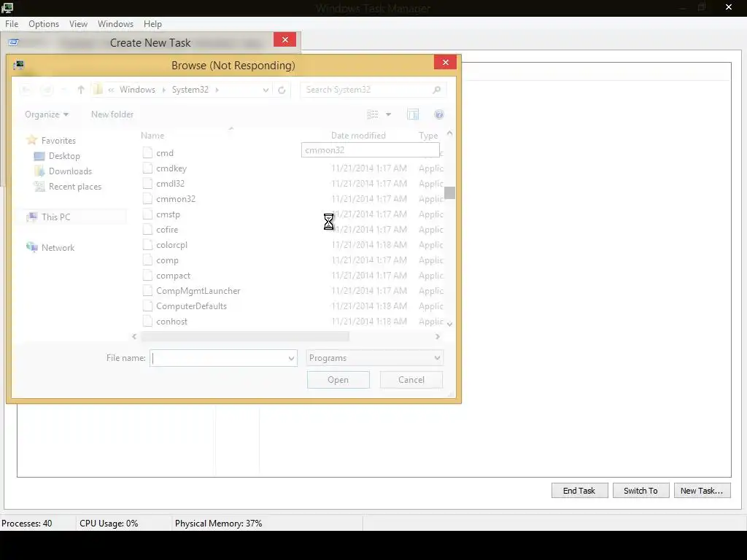Select the colorcpl file

pos(171,245)
